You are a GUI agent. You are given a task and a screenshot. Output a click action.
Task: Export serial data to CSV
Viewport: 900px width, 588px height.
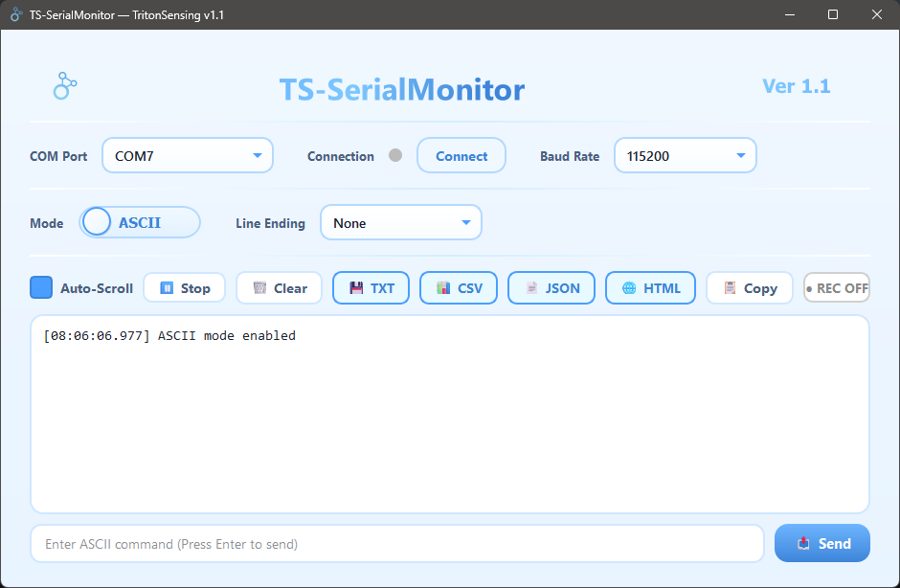[x=458, y=287]
